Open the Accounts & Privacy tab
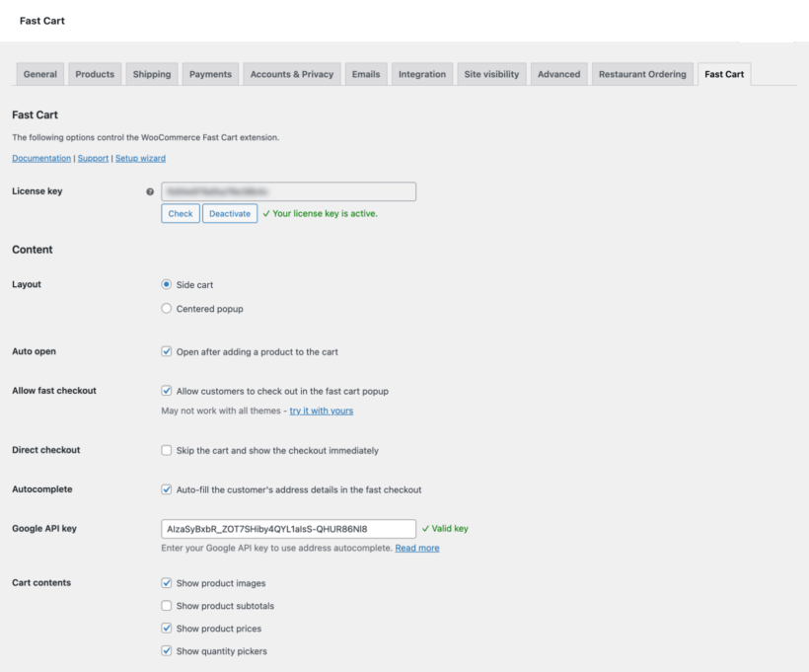The width and height of the screenshot is (809, 672). pos(291,73)
